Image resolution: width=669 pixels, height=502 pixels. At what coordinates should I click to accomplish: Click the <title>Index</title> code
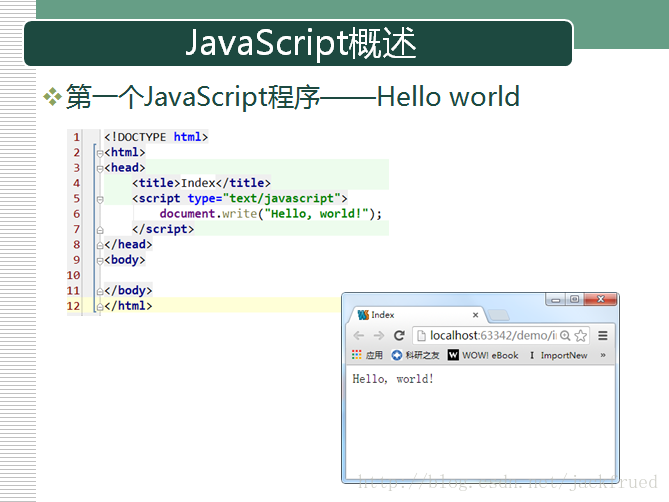pos(201,183)
